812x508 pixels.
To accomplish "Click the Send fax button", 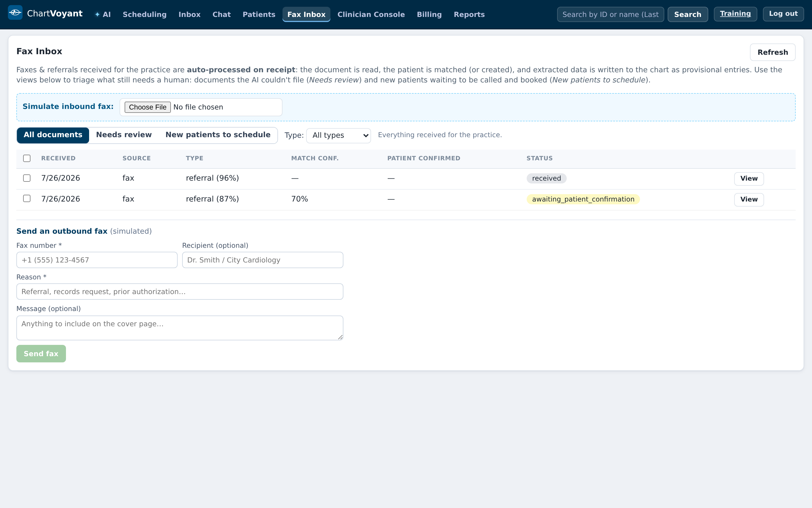I will click(x=41, y=354).
